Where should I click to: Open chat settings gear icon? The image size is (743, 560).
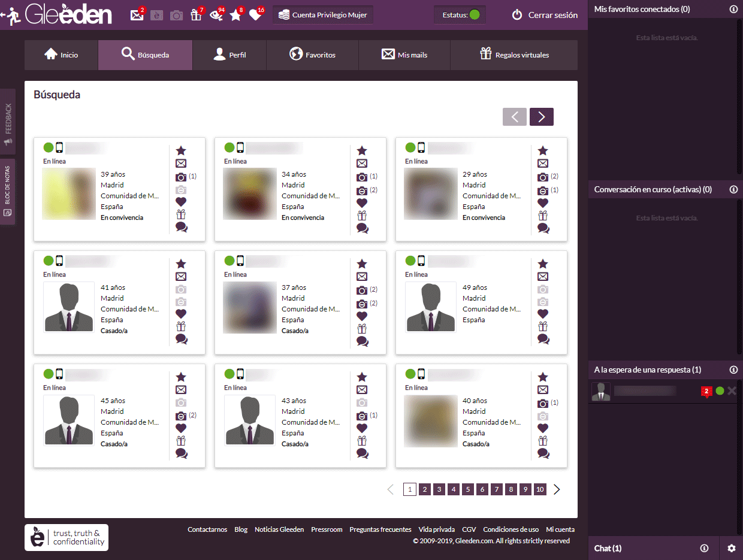[731, 548]
